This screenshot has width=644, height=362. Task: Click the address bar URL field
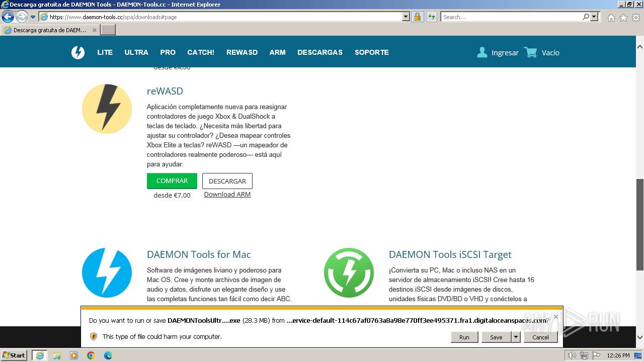click(x=225, y=17)
